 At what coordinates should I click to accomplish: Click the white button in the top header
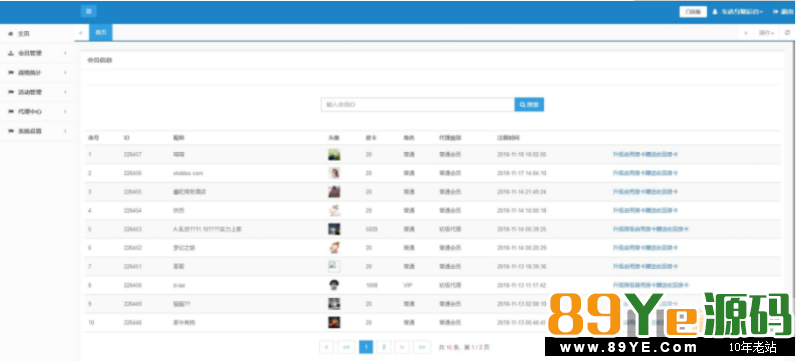pos(693,12)
